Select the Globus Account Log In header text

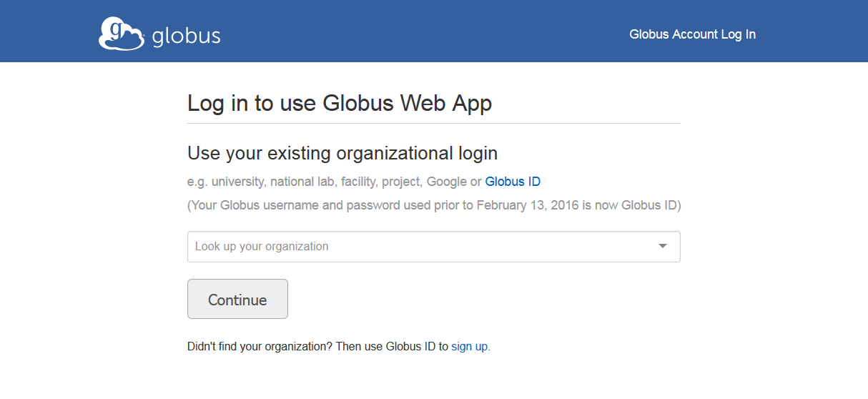click(692, 34)
